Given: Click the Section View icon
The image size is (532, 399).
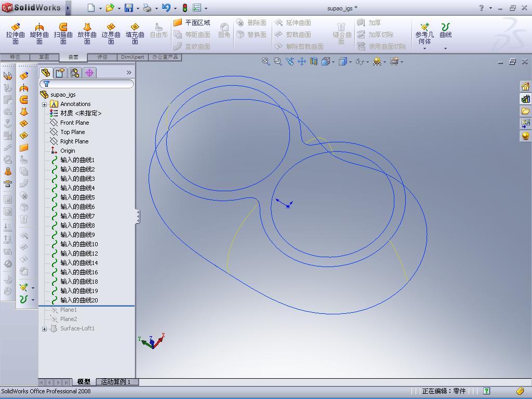Looking at the screenshot, I should point(313,61).
